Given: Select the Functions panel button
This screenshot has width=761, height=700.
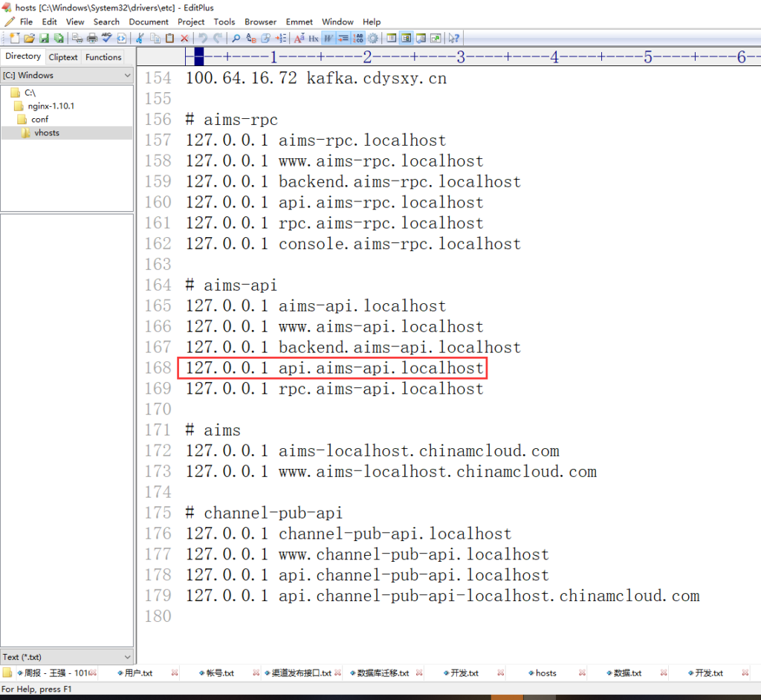Looking at the screenshot, I should 103,56.
